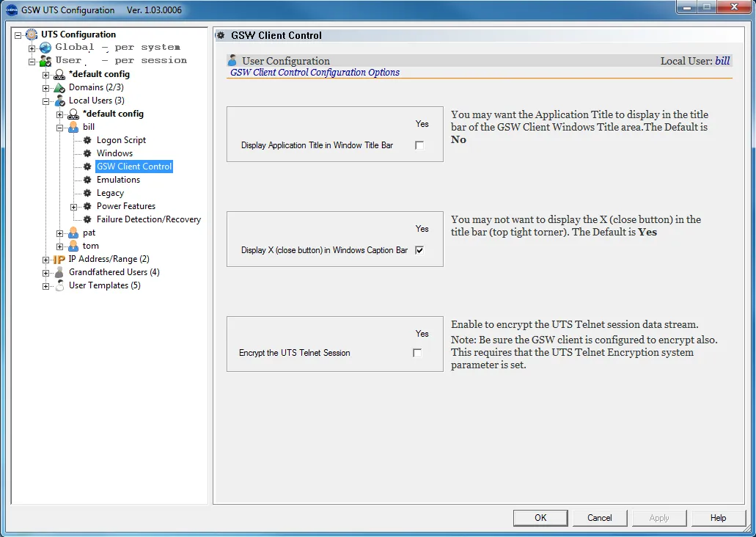This screenshot has height=537, width=756.
Task: Click the Cancel button
Action: [599, 518]
